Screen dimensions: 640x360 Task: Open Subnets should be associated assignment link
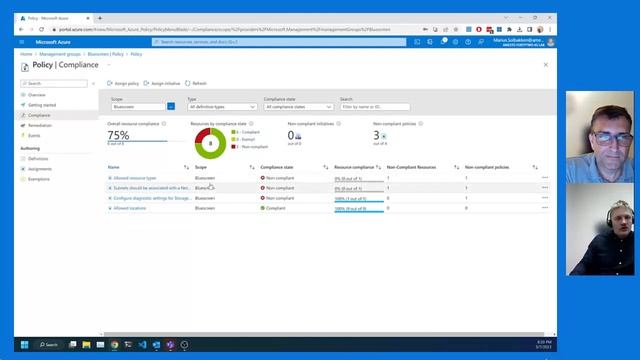pos(152,188)
